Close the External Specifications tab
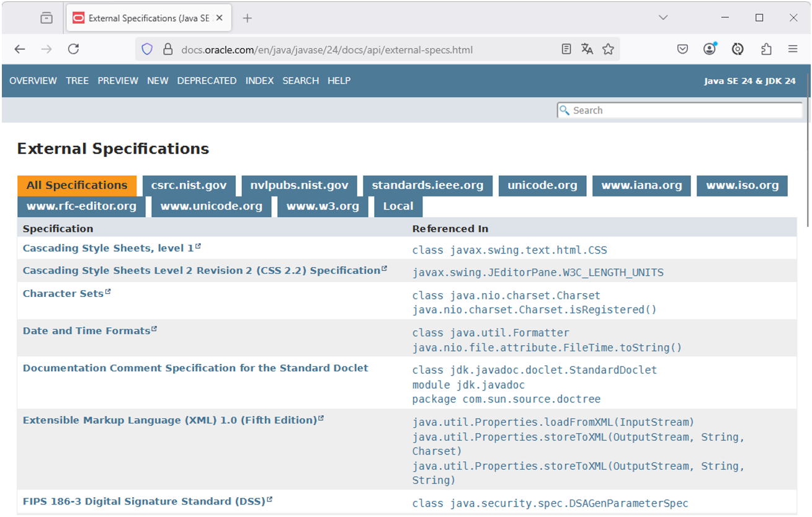 pos(219,18)
